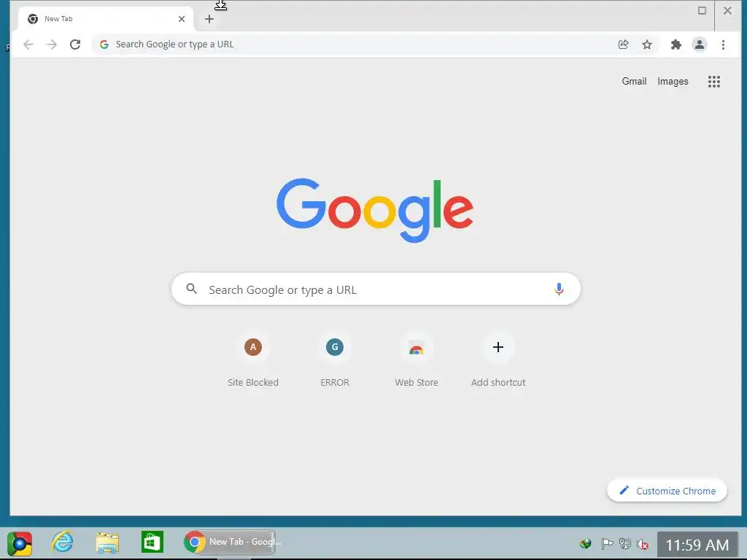Screen dimensions: 747x560
Task: Open the Extensions puzzle icon
Action: [676, 44]
